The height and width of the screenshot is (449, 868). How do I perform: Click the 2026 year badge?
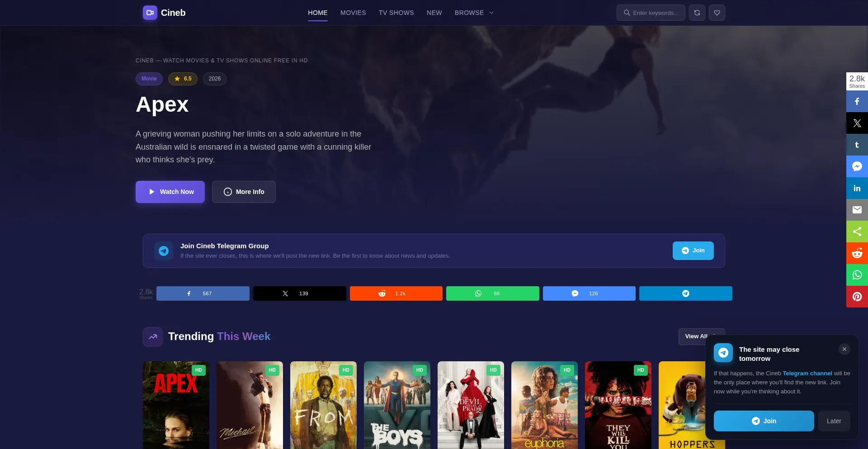215,79
